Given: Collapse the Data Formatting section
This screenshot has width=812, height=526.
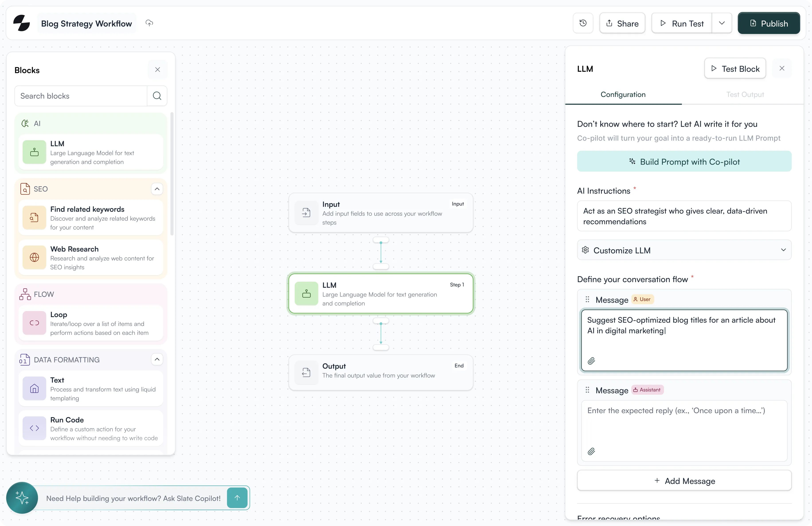Looking at the screenshot, I should [157, 359].
